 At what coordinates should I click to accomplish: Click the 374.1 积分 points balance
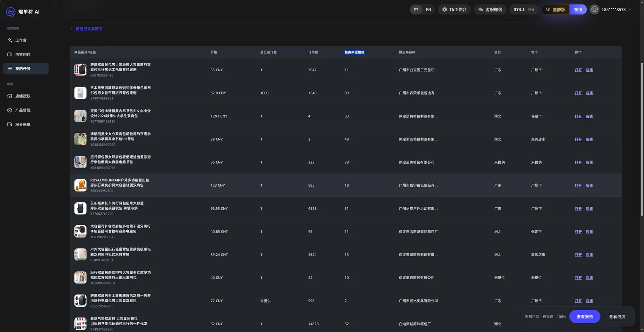(524, 10)
